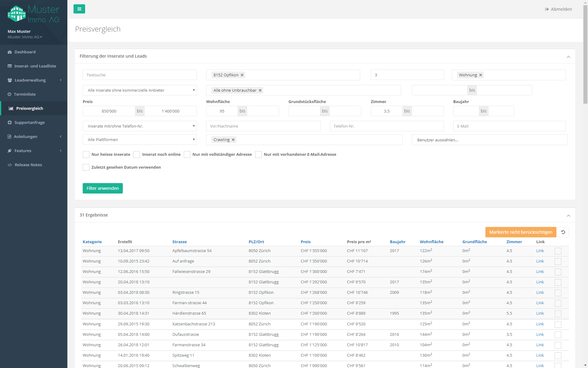Sort results by Preis column header

(306, 242)
